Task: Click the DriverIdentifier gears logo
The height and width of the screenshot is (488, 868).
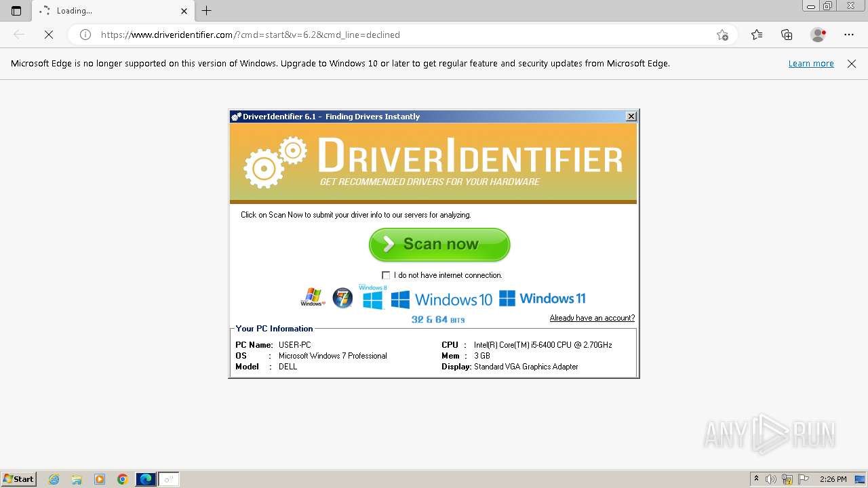Action: click(x=275, y=162)
